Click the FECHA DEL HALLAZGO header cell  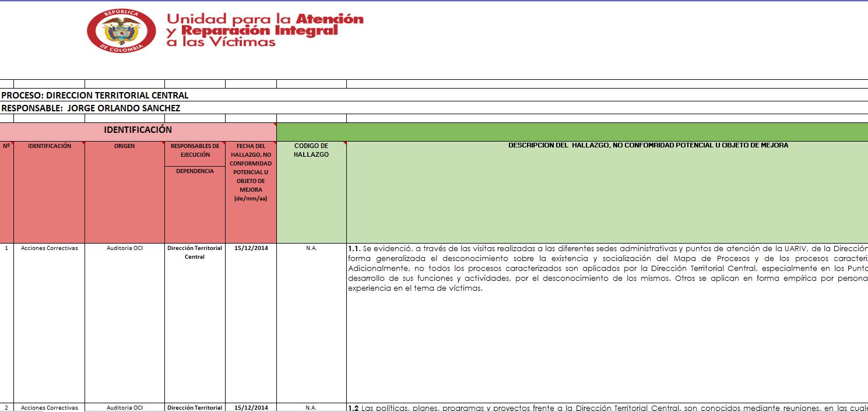(251, 192)
